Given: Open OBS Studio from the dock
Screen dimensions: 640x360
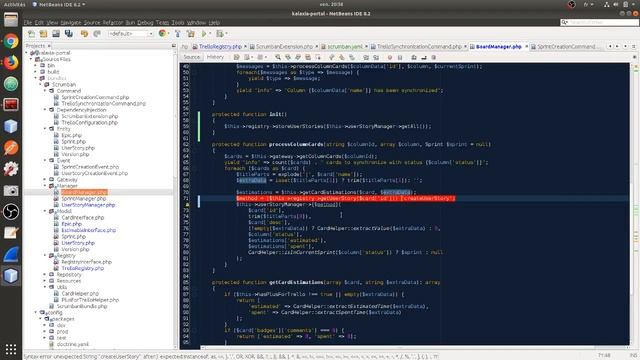Looking at the screenshot, I should [x=11, y=211].
